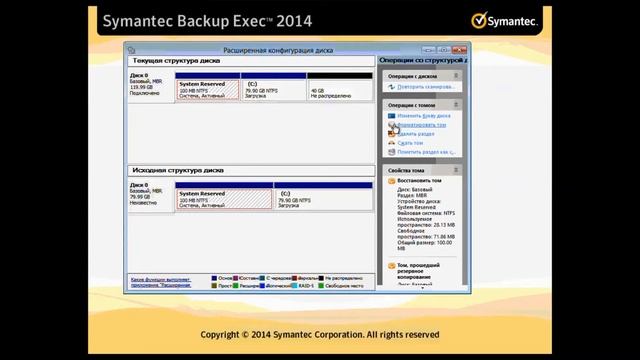Open 'Повторить сканирование' rescan link
Screen dimensions: 640x360
[x=426, y=87]
